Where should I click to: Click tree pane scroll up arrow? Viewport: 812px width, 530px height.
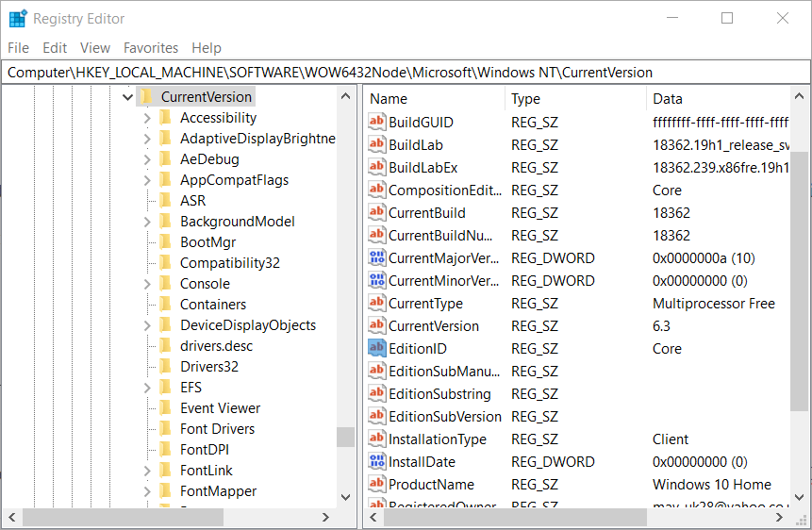pyautogui.click(x=345, y=96)
